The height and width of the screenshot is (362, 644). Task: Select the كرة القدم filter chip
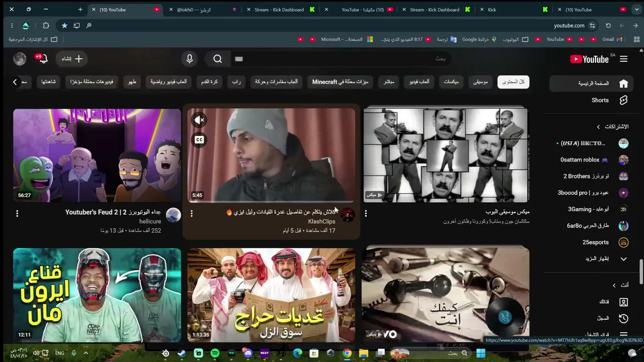(x=209, y=82)
